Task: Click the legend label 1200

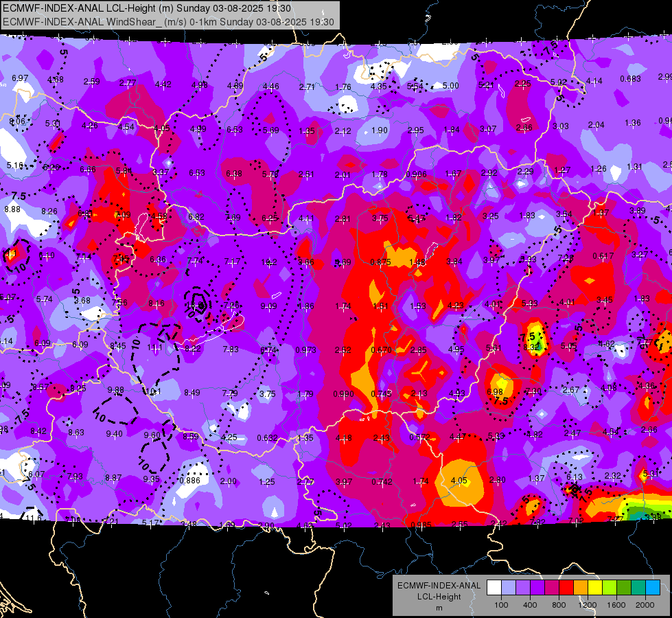Action: (587, 605)
